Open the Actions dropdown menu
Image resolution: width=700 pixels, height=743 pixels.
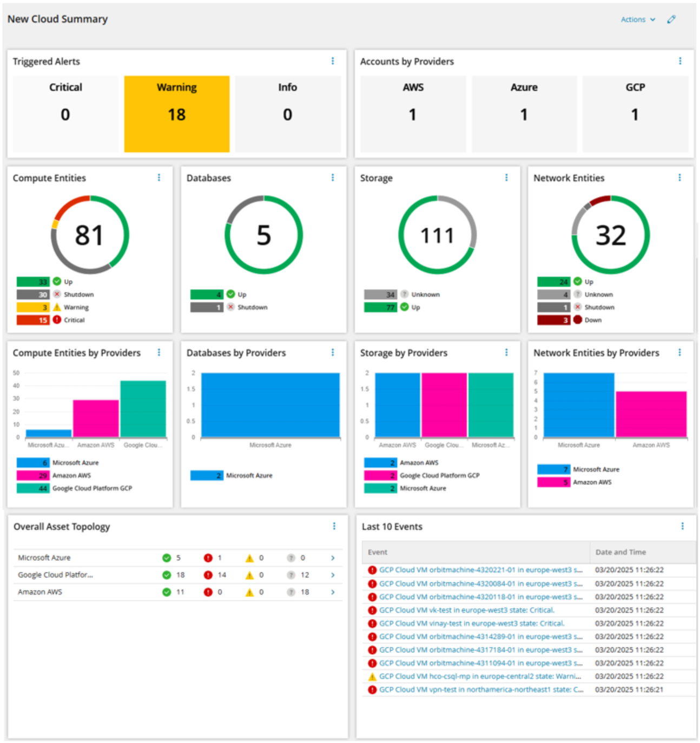pyautogui.click(x=638, y=19)
